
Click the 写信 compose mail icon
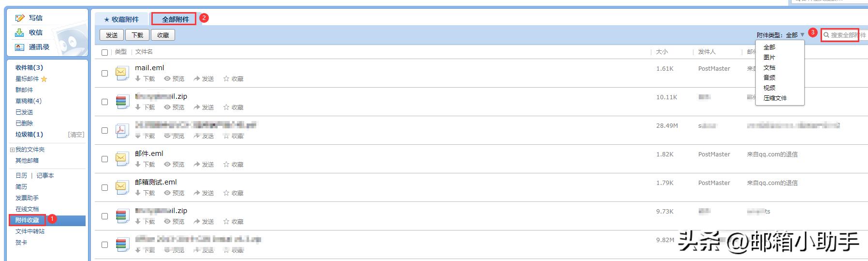(19, 18)
